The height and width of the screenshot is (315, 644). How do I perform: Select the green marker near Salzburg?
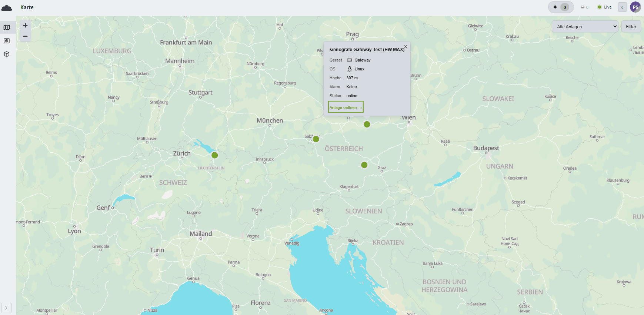[x=316, y=139]
